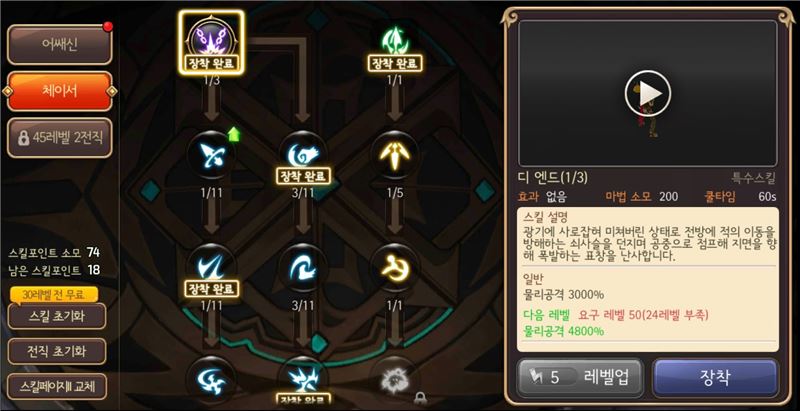Open 스킬페이지 교체 to swap skill pages

click(x=57, y=387)
